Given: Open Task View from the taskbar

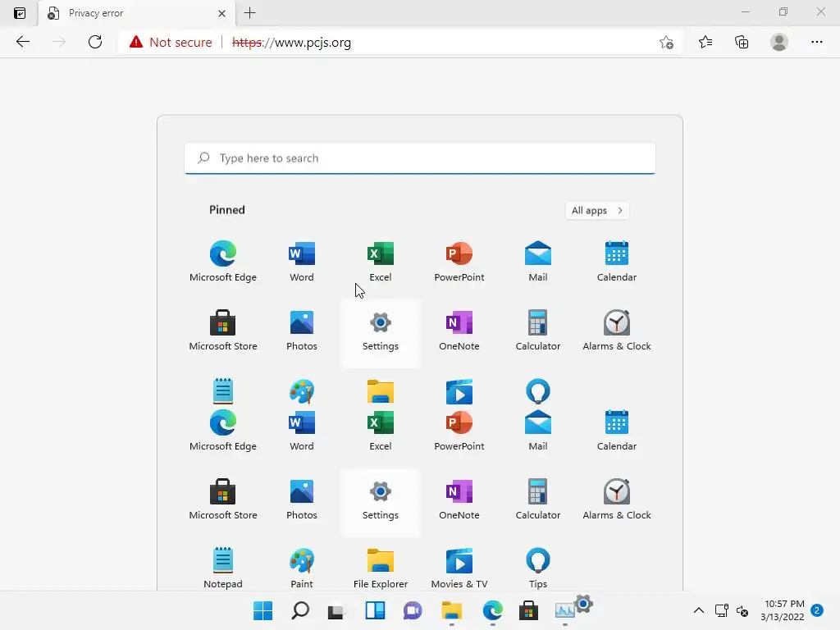Looking at the screenshot, I should click(x=336, y=610).
